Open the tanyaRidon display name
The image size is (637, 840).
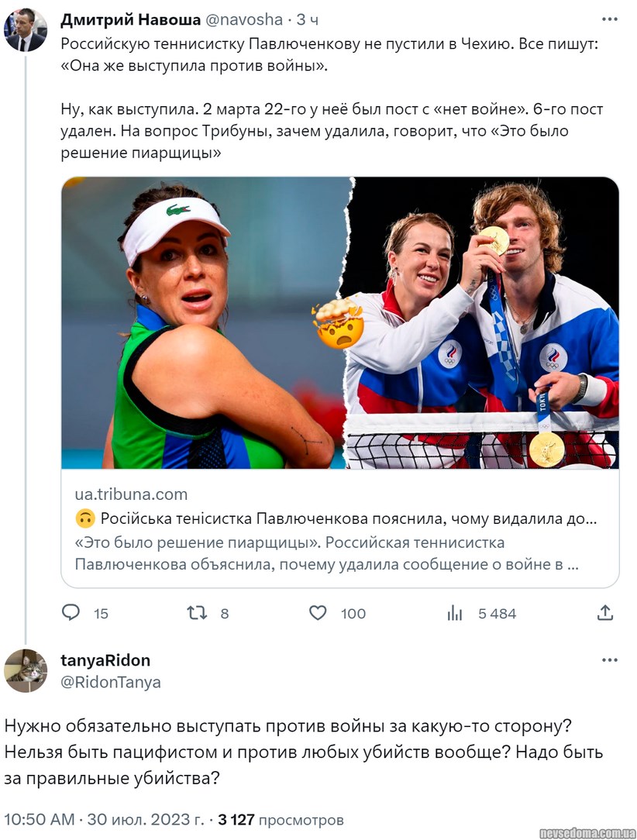(x=105, y=660)
